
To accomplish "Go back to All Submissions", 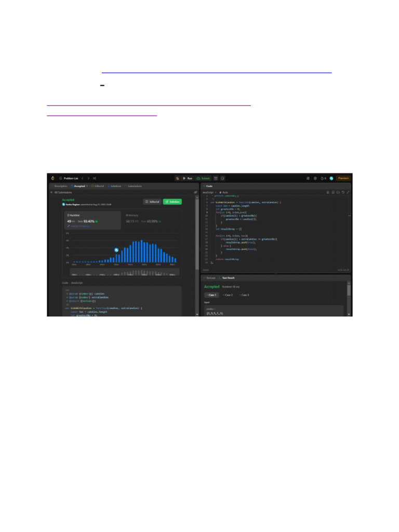I will click(x=61, y=192).
